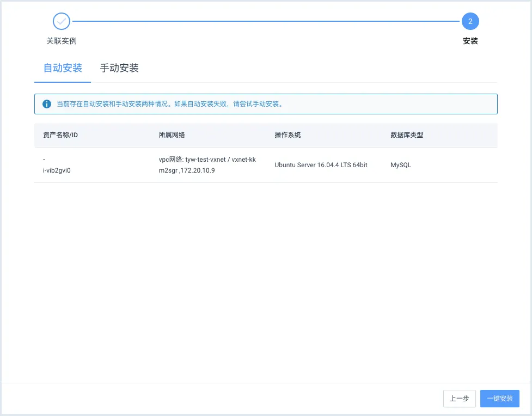Click the 安装 step label

click(x=470, y=41)
